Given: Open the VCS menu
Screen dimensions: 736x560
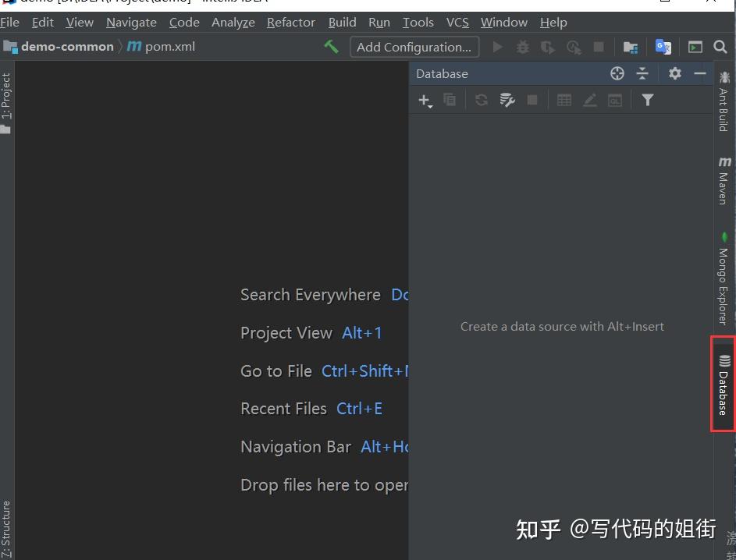Looking at the screenshot, I should pos(457,22).
